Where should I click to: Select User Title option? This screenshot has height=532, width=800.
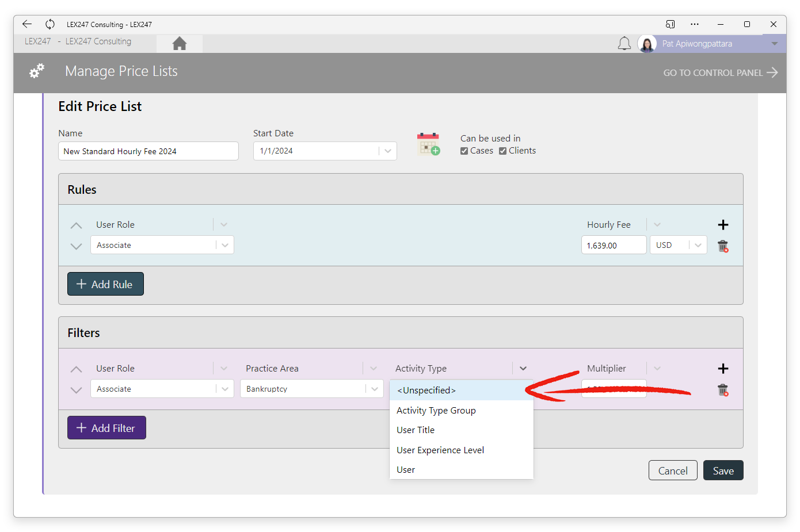(462, 430)
